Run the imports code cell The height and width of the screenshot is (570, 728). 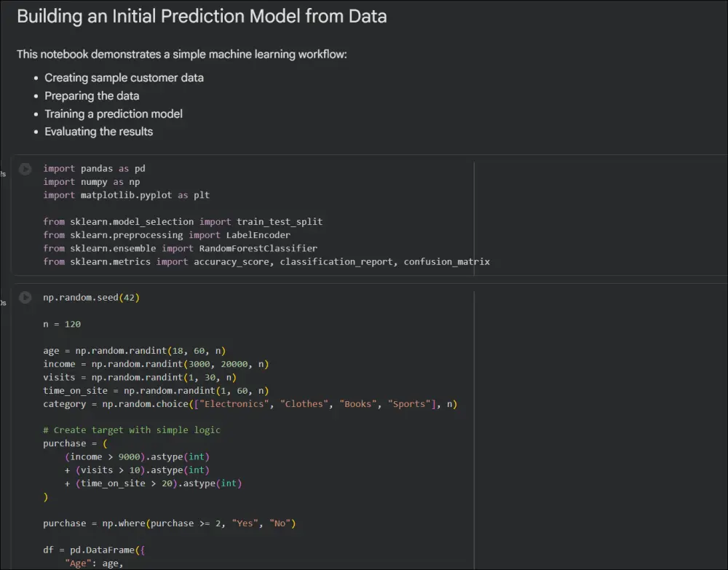(25, 169)
